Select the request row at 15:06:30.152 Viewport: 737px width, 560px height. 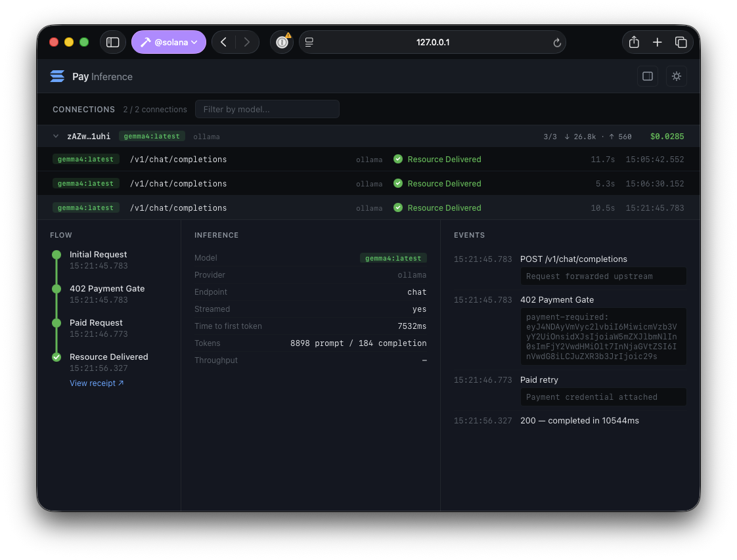368,184
